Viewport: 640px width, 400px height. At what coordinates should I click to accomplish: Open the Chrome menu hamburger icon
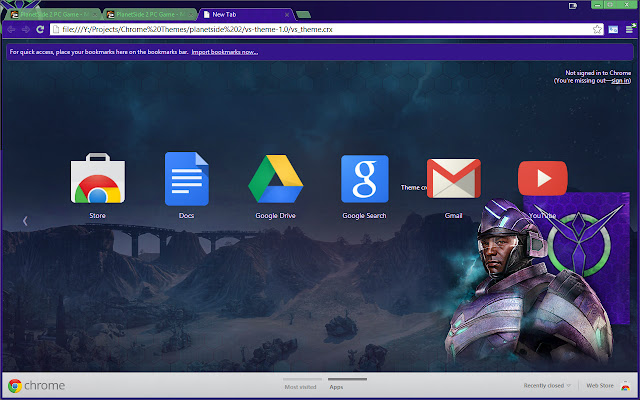pyautogui.click(x=629, y=29)
